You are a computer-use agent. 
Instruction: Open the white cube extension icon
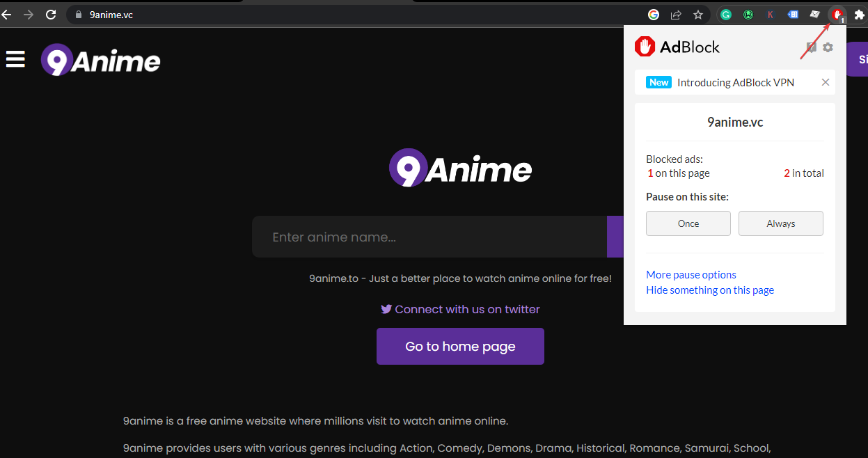pos(815,15)
